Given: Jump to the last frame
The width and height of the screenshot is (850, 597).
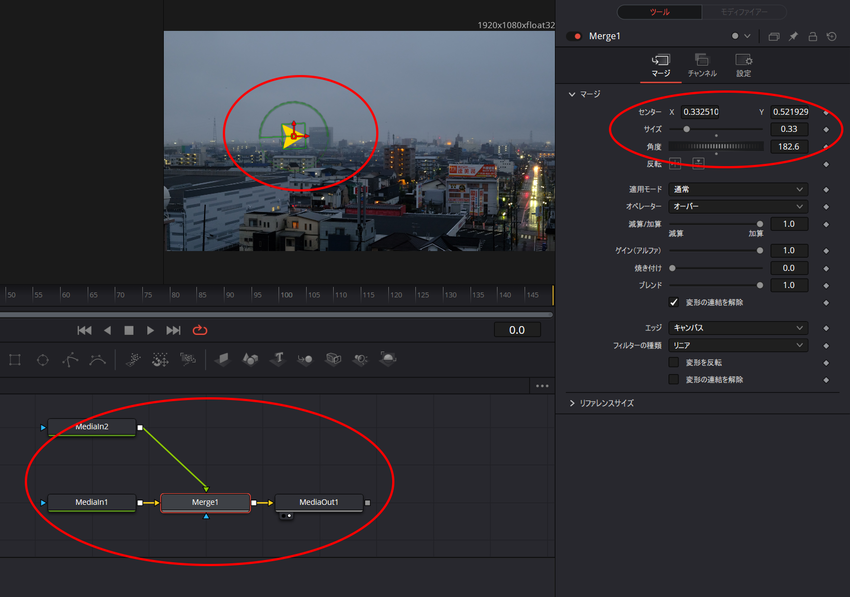Looking at the screenshot, I should (x=173, y=330).
